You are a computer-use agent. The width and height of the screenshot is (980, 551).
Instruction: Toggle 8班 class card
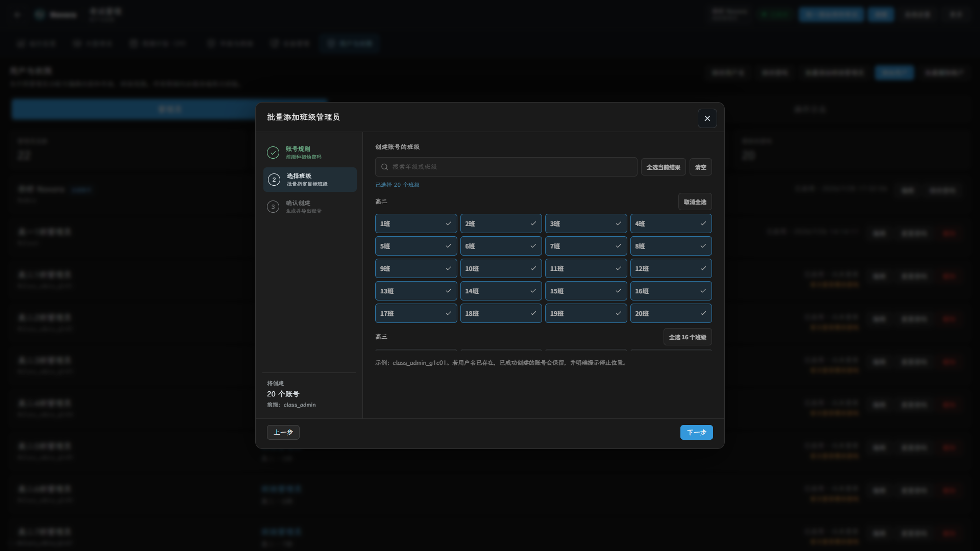(x=671, y=246)
